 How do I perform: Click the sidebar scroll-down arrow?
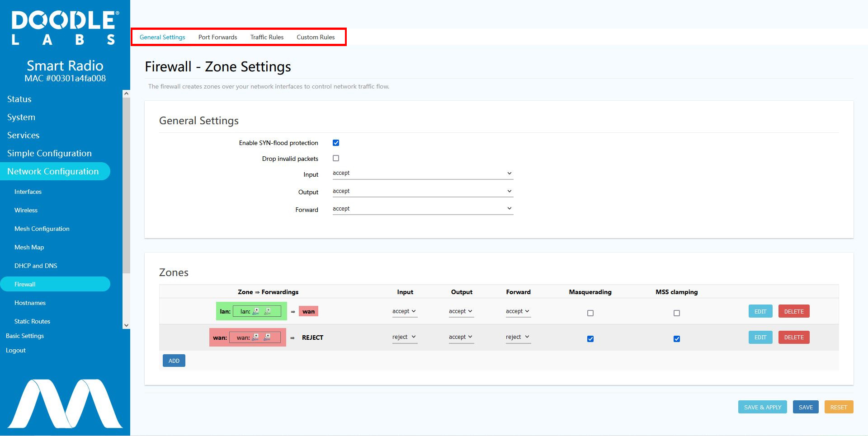pos(127,325)
